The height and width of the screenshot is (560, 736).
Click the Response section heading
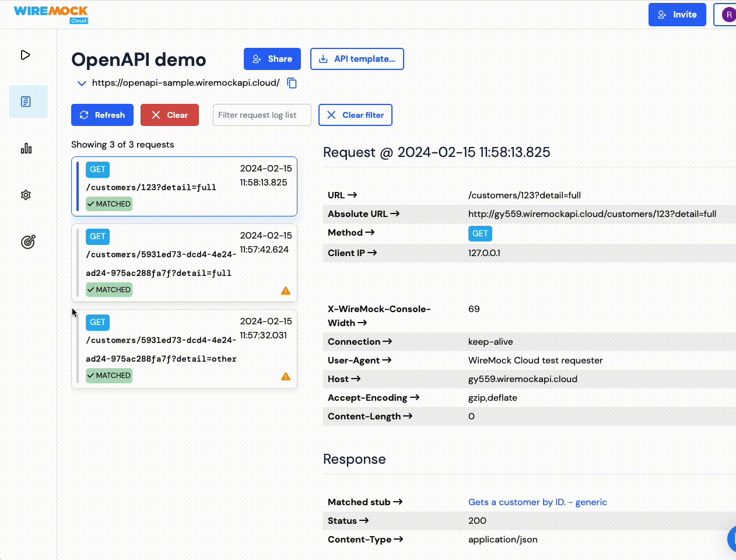pos(355,459)
